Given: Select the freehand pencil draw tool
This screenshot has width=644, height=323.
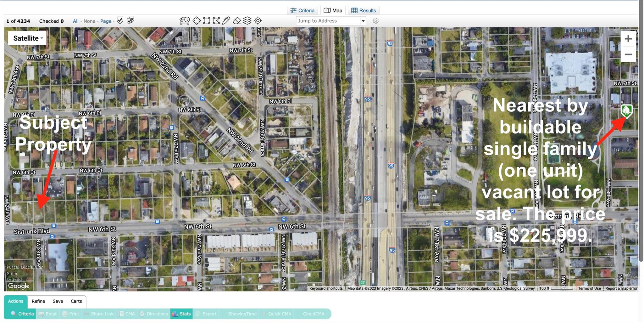Looking at the screenshot, I should pos(226,21).
